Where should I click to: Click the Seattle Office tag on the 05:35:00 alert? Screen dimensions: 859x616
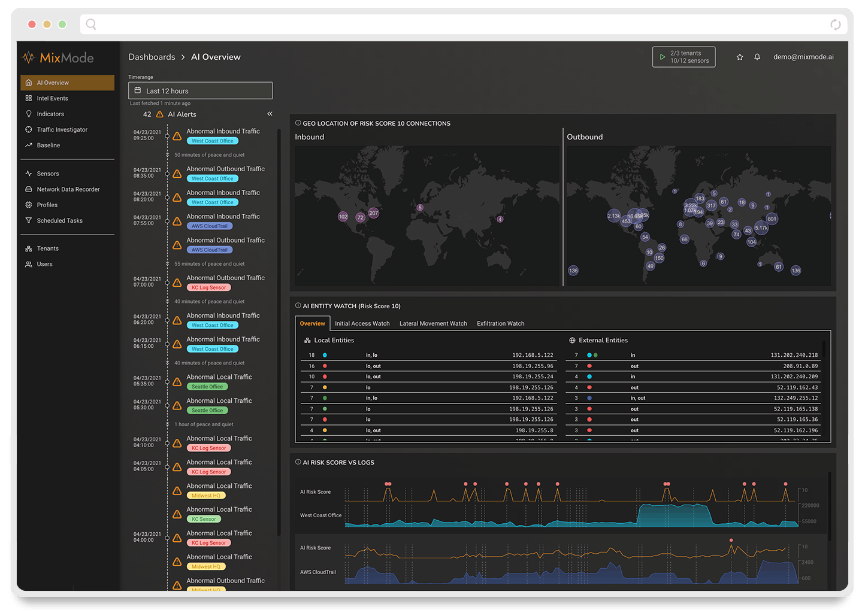[207, 387]
